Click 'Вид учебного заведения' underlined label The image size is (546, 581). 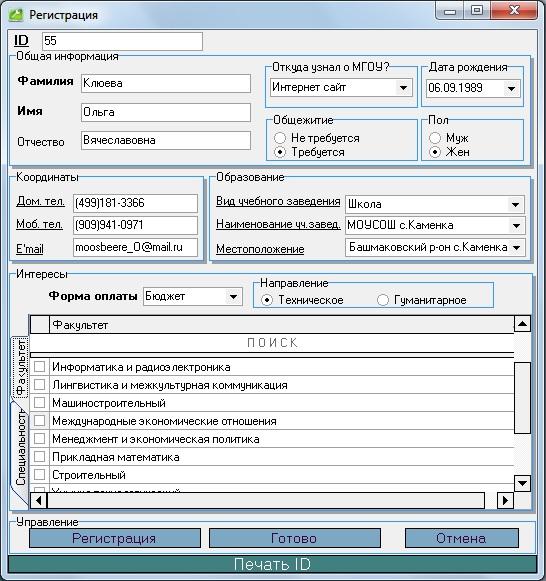pos(278,201)
